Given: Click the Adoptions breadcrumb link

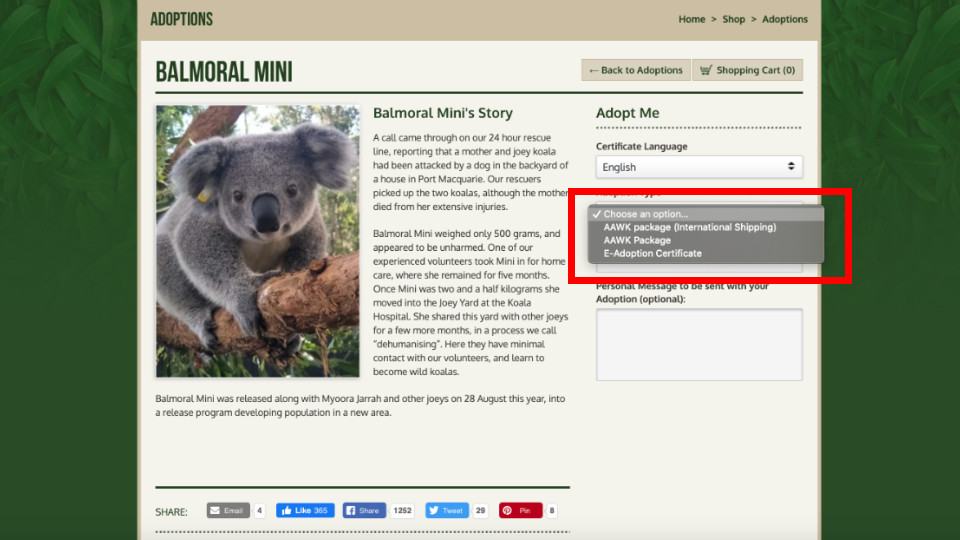Looking at the screenshot, I should [785, 19].
